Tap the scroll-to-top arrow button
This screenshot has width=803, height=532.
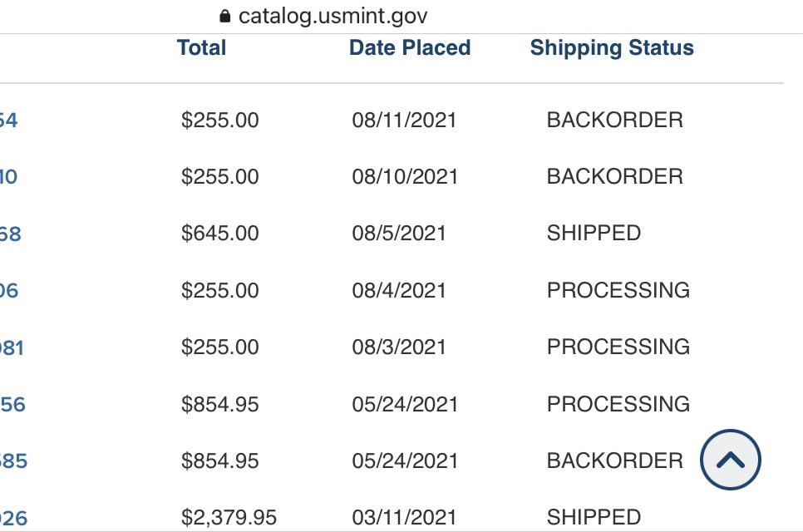tap(731, 459)
